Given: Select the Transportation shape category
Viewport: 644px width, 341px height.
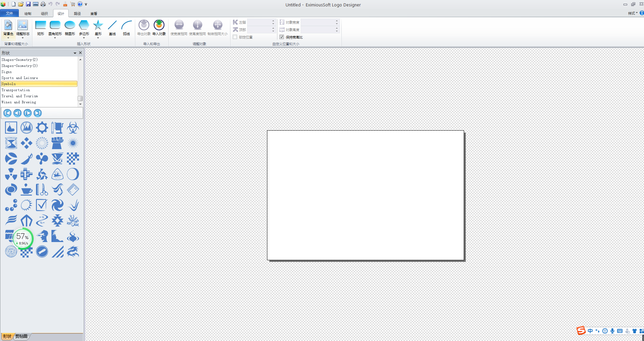Looking at the screenshot, I should [x=39, y=90].
